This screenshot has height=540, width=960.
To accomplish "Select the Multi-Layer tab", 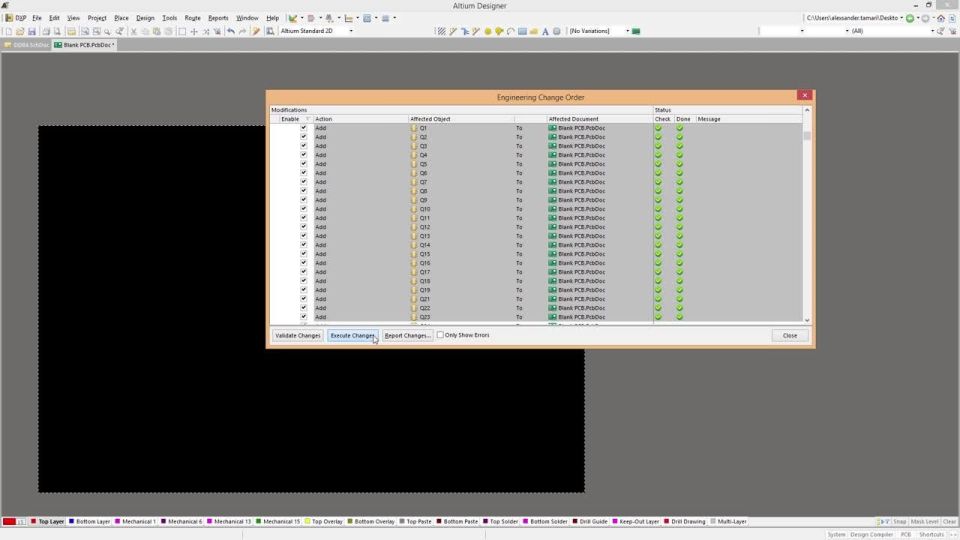I will click(729, 522).
